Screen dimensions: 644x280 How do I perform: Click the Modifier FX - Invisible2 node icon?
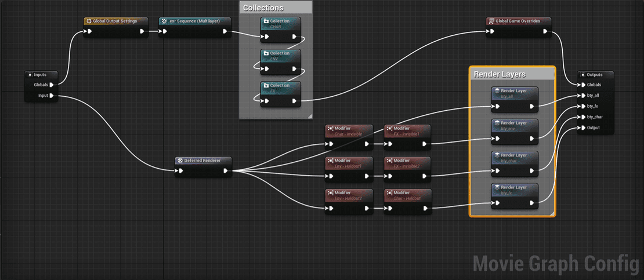(389, 161)
